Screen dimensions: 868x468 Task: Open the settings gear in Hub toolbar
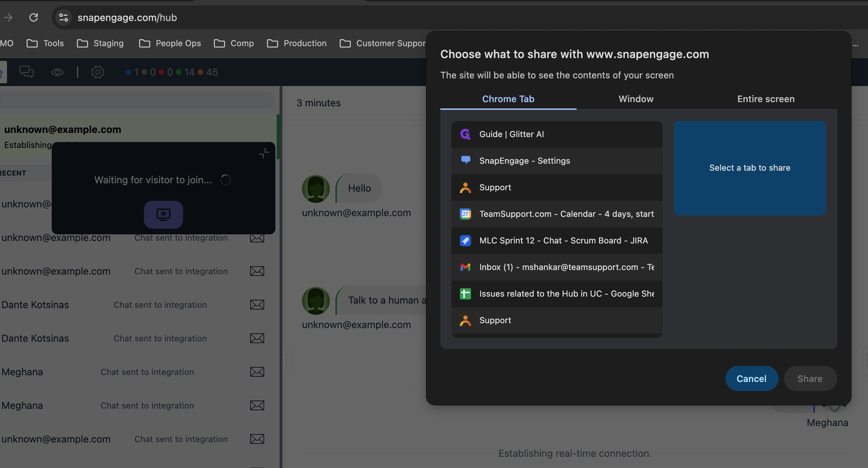click(97, 72)
